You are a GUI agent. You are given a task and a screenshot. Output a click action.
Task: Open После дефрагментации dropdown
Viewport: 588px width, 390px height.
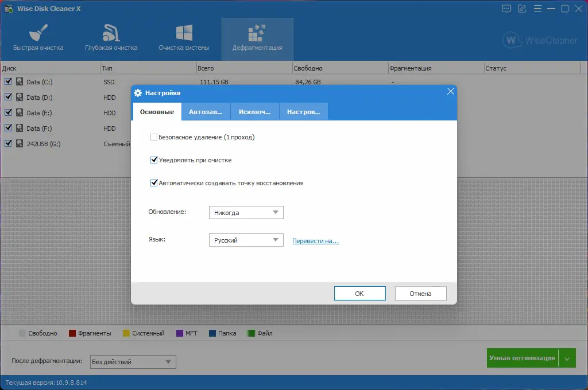[133, 361]
